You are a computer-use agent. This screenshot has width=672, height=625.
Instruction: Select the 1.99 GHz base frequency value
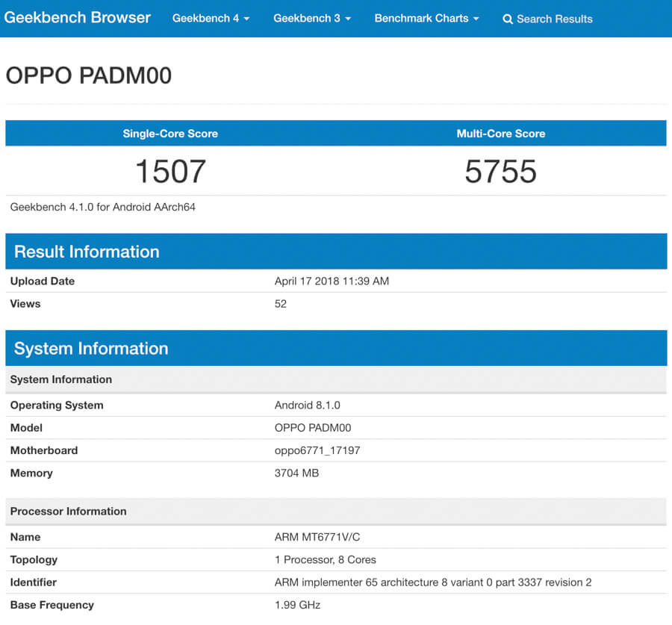point(297,605)
